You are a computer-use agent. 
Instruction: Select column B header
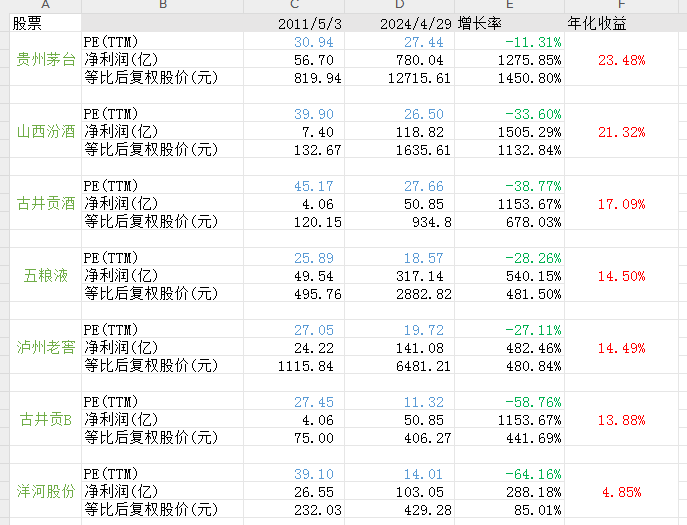click(x=162, y=6)
